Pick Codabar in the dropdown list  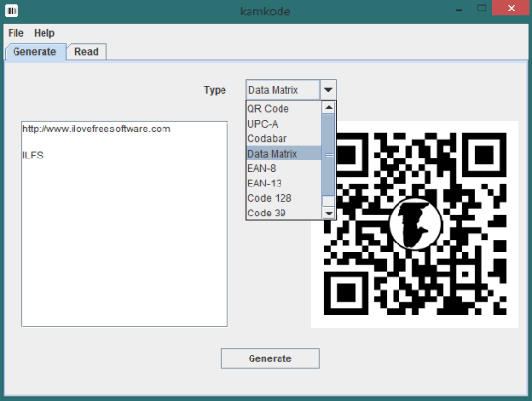tap(283, 138)
